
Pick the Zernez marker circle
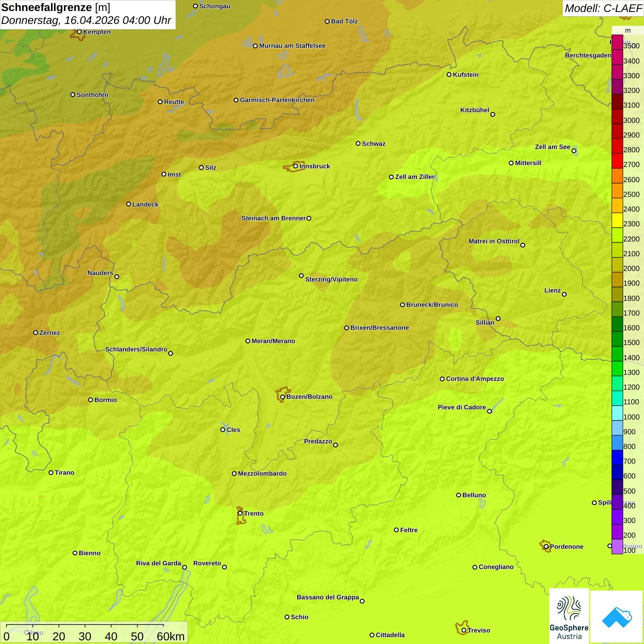tap(35, 333)
